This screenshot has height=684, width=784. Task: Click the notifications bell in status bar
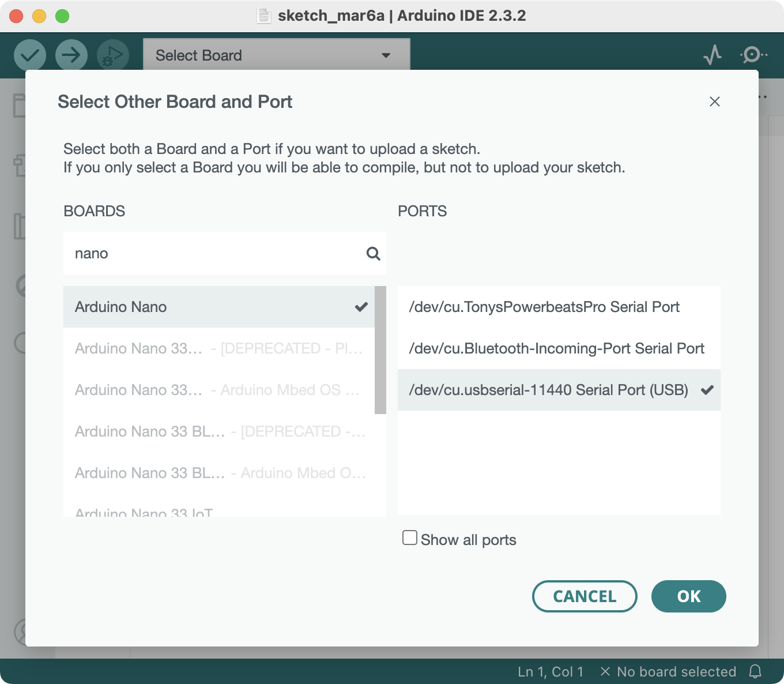[x=755, y=671]
